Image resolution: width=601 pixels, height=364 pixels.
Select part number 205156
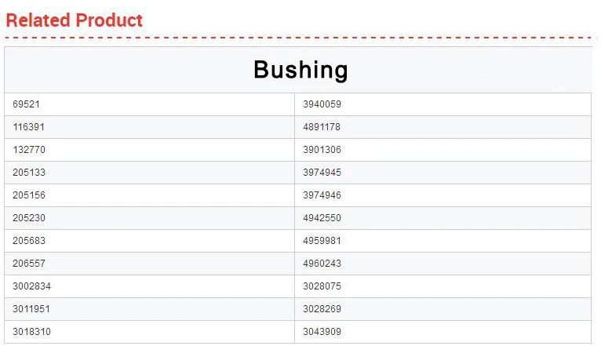click(29, 195)
